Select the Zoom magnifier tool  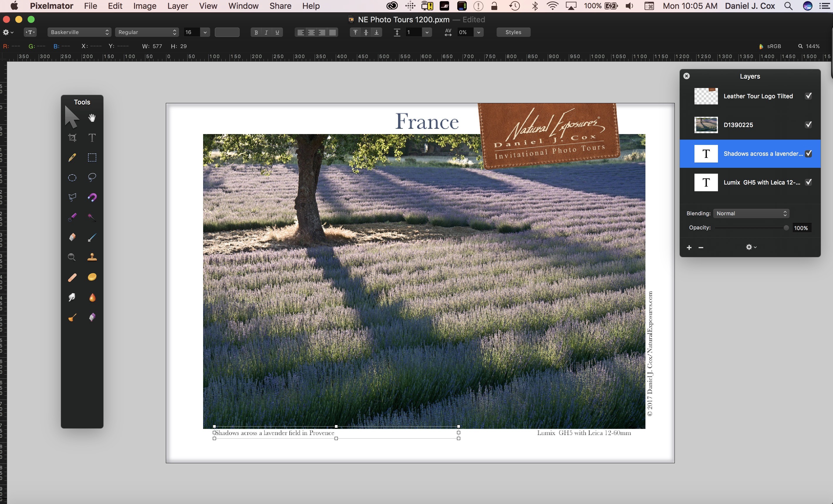point(72,257)
